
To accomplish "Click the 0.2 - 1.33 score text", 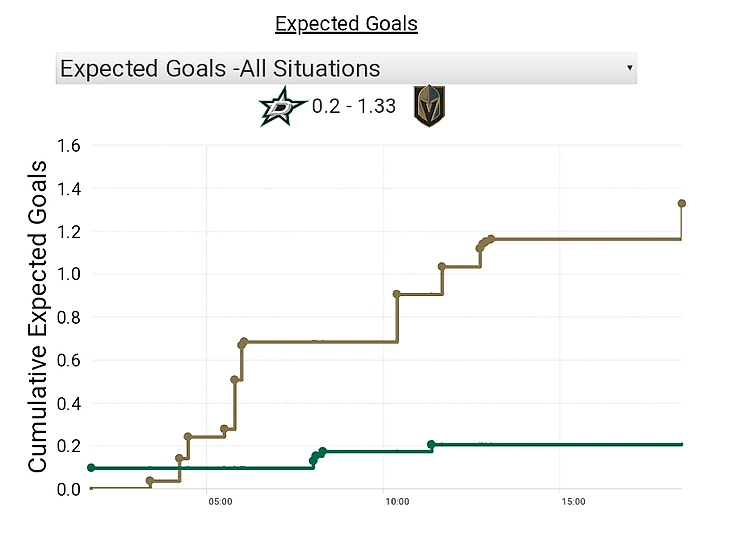I will coord(354,107).
